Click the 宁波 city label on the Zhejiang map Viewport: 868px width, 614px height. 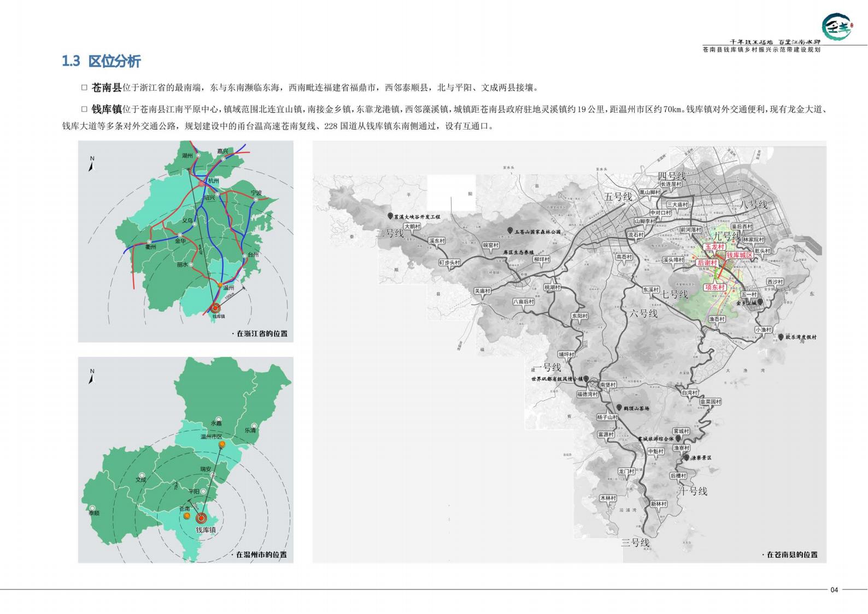[256, 194]
